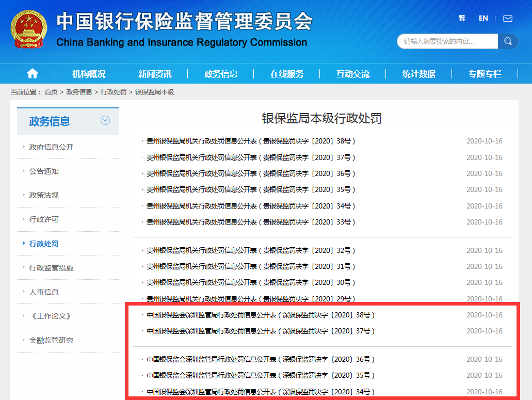Open Guizhou penalty notice 贵银保监罚决字〔2020〕31号
This screenshot has height=400, width=532.
point(251,266)
